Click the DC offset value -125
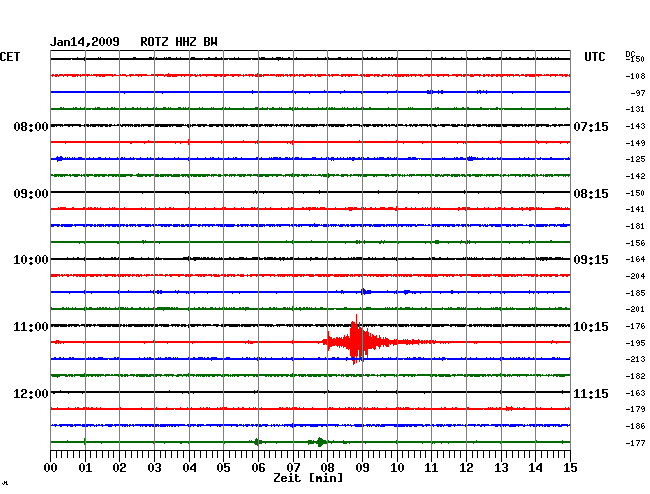This screenshot has height=494, width=650. click(x=635, y=159)
